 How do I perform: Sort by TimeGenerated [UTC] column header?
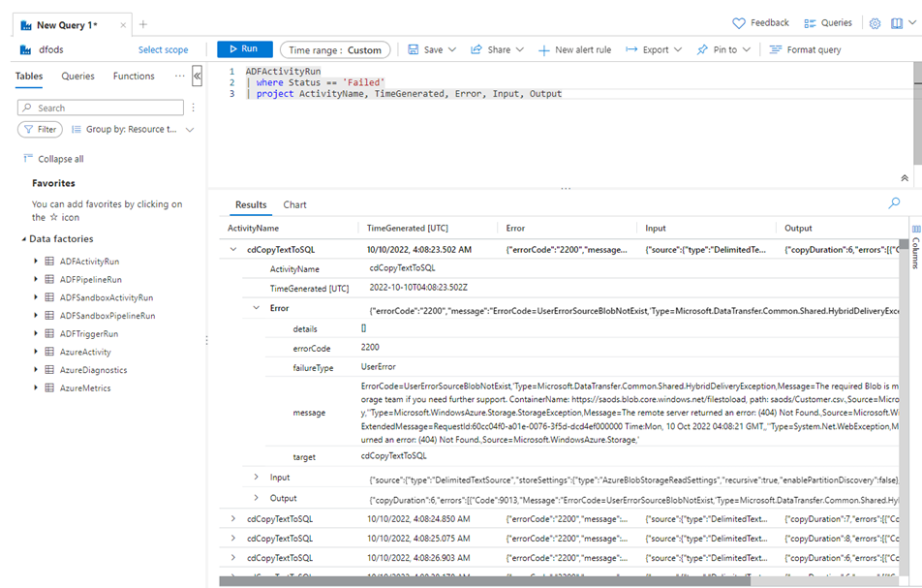pyautogui.click(x=408, y=229)
